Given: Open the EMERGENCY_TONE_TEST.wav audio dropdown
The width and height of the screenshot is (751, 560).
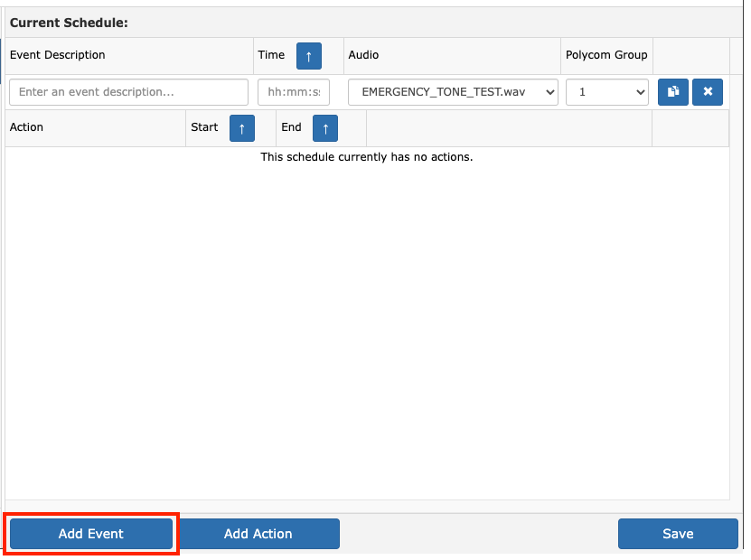Looking at the screenshot, I should coord(453,92).
